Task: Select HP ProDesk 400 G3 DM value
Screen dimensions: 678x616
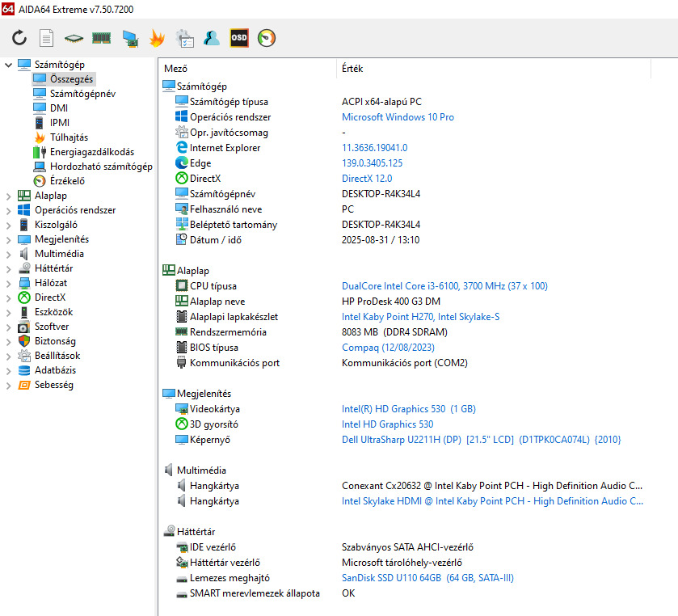Action: 391,302
